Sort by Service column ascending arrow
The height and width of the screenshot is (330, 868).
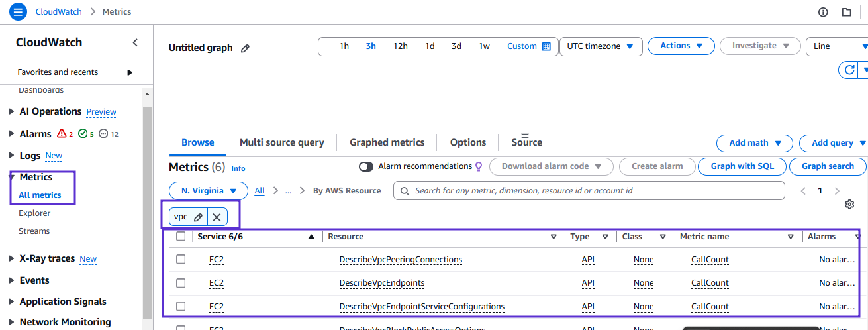[311, 237]
